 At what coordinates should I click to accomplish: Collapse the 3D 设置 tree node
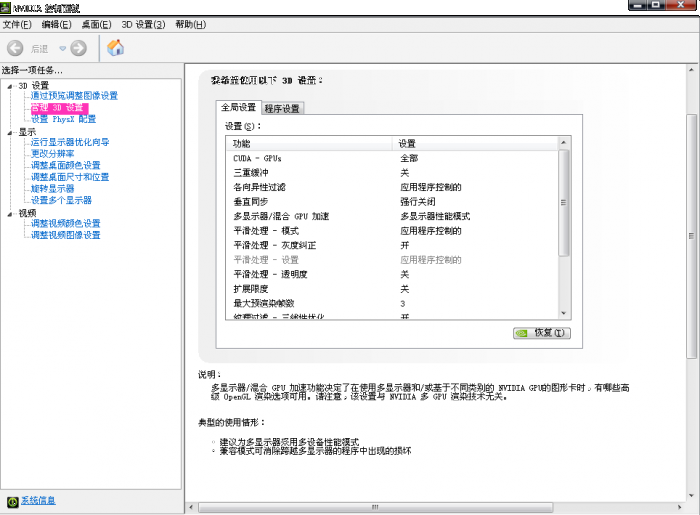click(x=10, y=87)
